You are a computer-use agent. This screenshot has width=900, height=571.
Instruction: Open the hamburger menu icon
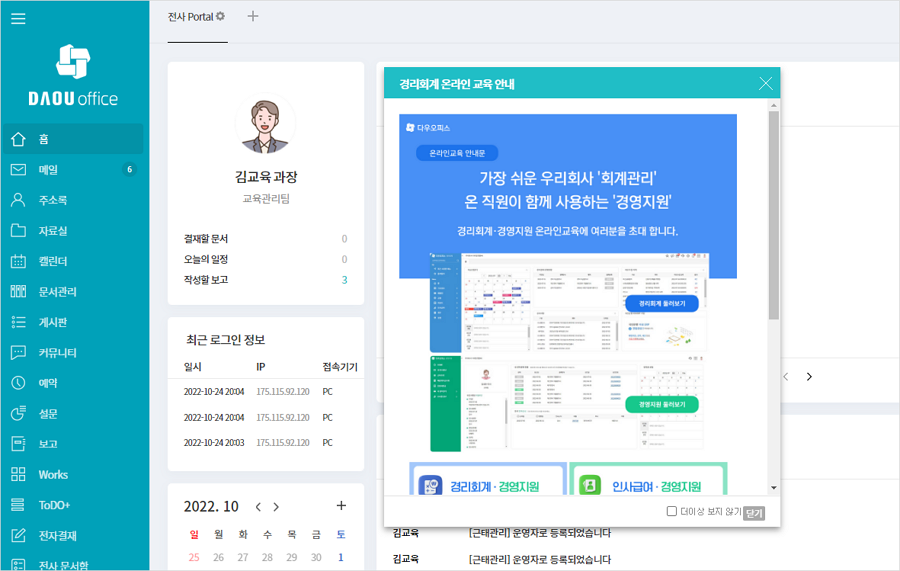(x=18, y=18)
